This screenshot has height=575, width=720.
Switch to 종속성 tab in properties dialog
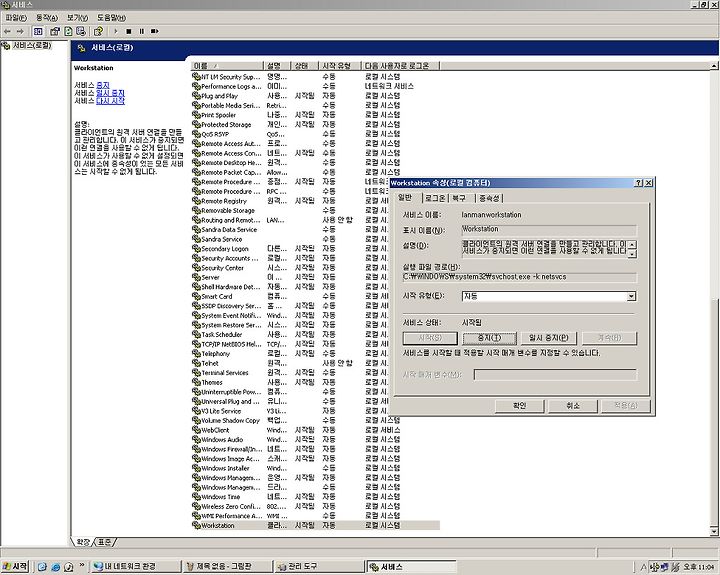tap(489, 198)
